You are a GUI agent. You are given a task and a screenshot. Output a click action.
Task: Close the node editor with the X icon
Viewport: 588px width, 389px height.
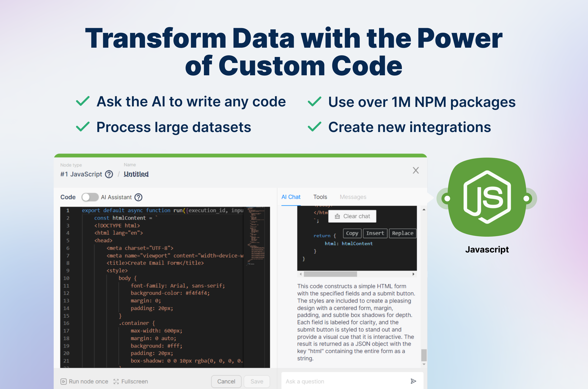416,170
